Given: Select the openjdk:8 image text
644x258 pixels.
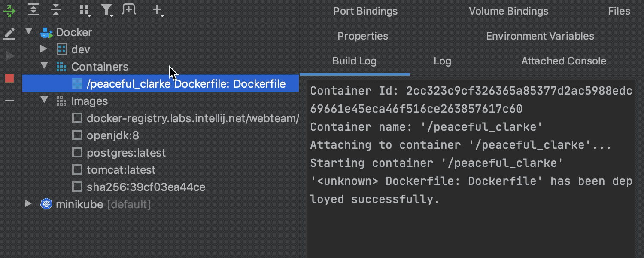Looking at the screenshot, I should (113, 135).
